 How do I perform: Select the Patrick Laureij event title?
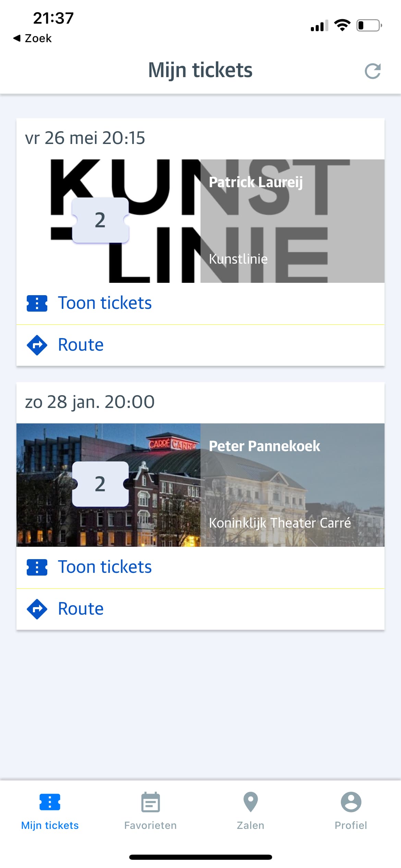click(256, 182)
